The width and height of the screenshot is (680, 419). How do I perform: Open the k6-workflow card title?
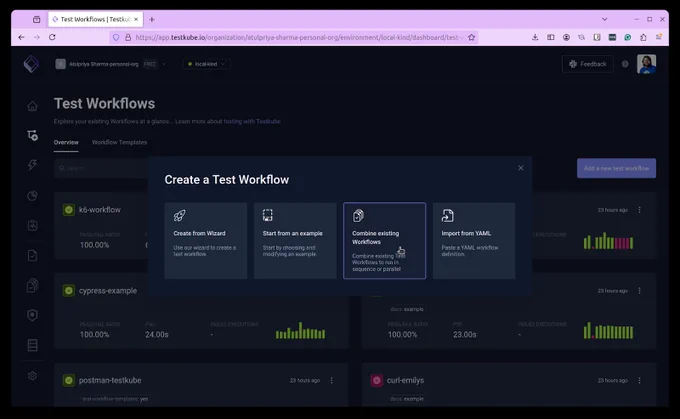[x=100, y=210]
